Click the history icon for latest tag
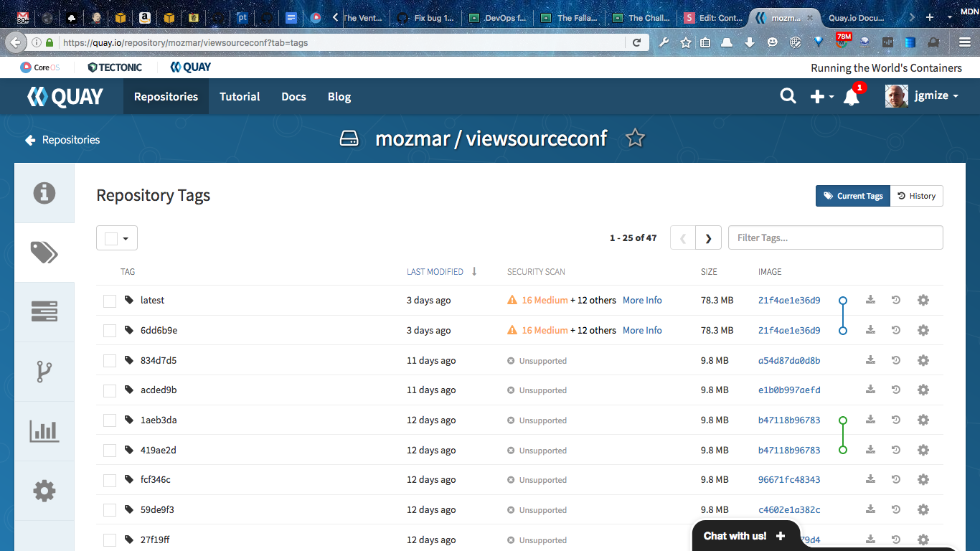This screenshot has height=551, width=980. click(896, 300)
